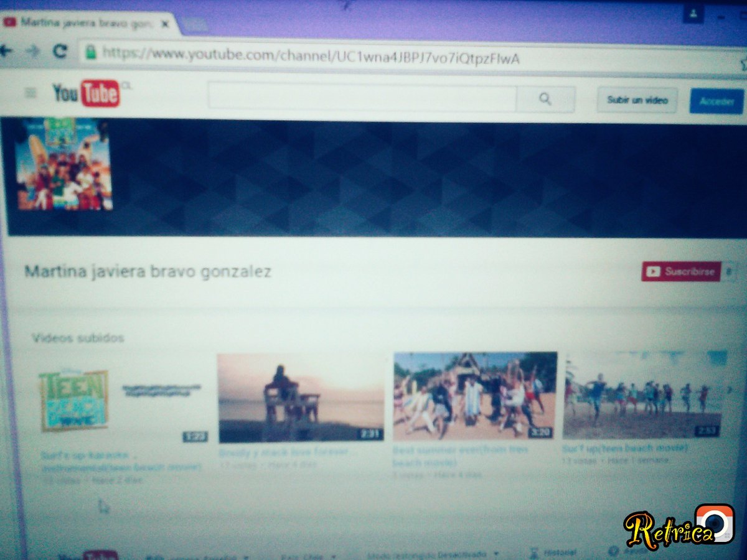This screenshot has width=747, height=560.
Task: Open the channel avatar picture
Action: coord(63,164)
